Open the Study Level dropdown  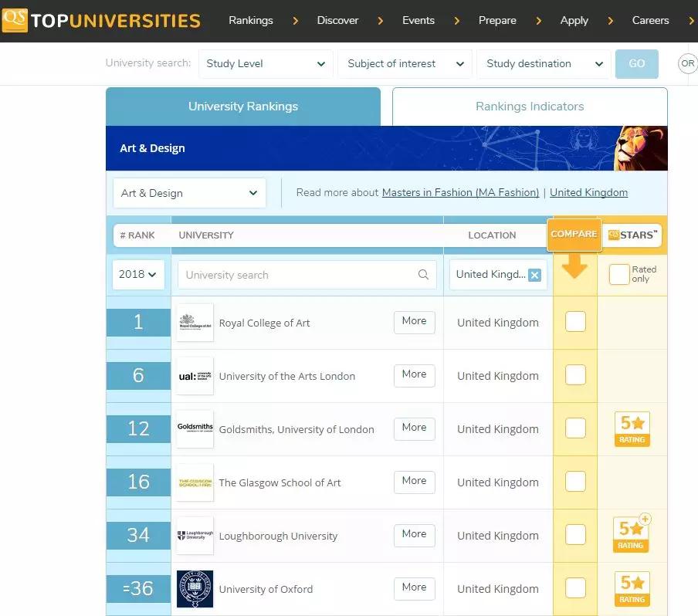tap(266, 63)
